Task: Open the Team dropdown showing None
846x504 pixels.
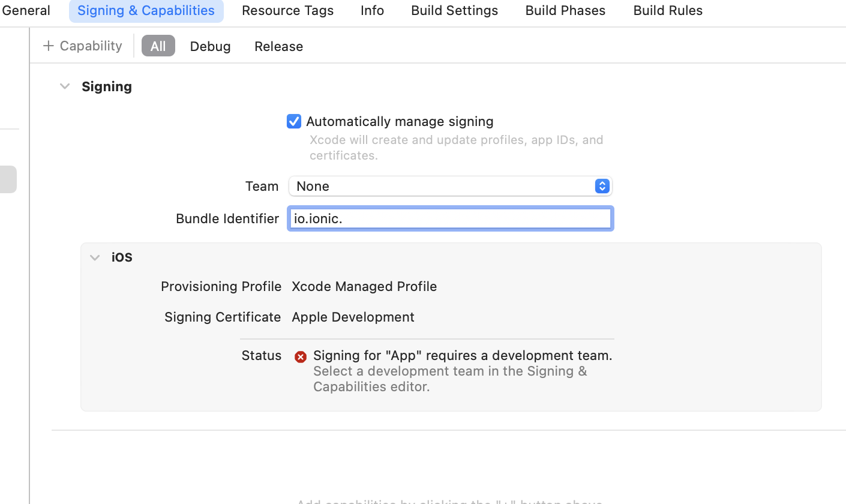Action: tap(450, 186)
